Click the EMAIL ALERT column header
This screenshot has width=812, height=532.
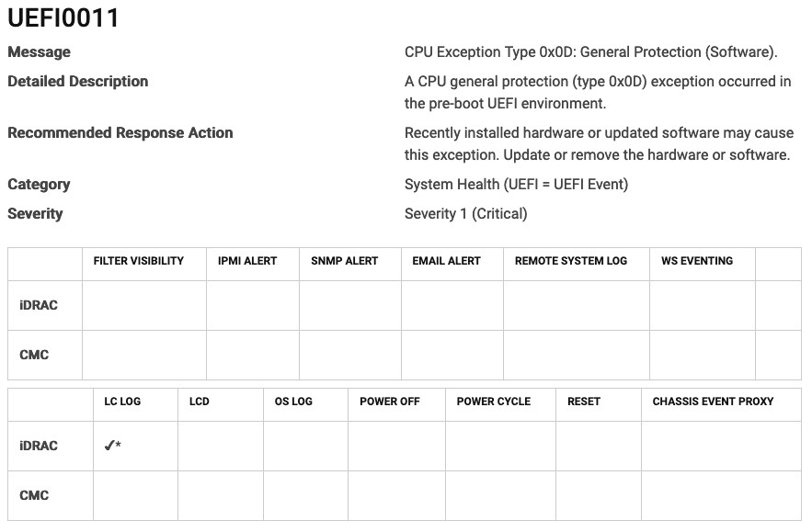coord(446,261)
